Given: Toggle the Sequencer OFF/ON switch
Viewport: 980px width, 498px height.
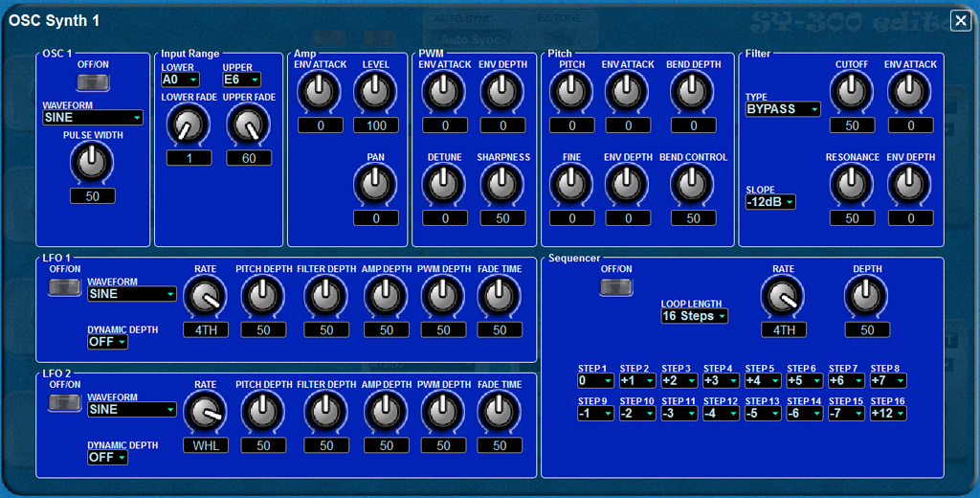Looking at the screenshot, I should pyautogui.click(x=616, y=286).
